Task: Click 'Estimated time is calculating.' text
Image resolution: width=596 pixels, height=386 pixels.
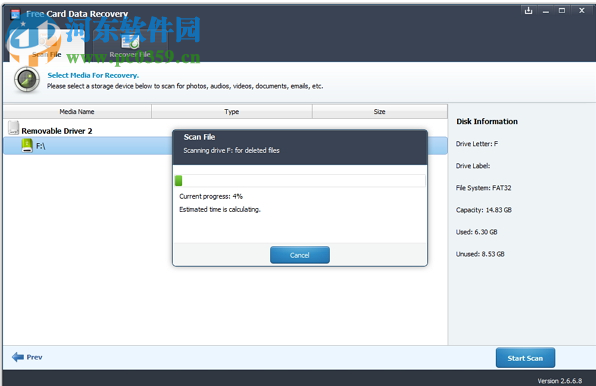Action: (x=220, y=209)
